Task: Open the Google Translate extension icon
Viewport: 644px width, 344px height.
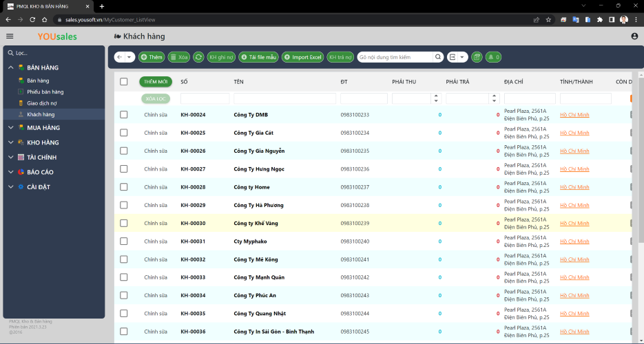Action: click(575, 20)
